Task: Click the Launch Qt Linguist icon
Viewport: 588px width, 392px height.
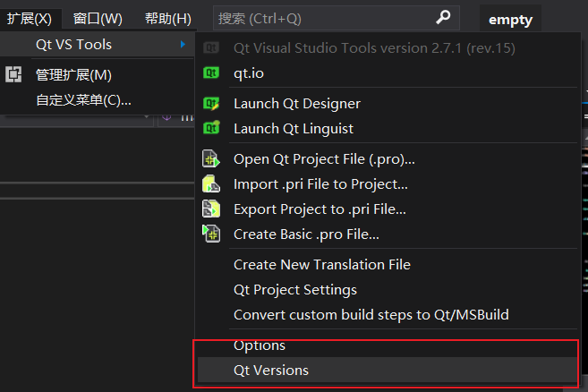Action: pos(211,128)
